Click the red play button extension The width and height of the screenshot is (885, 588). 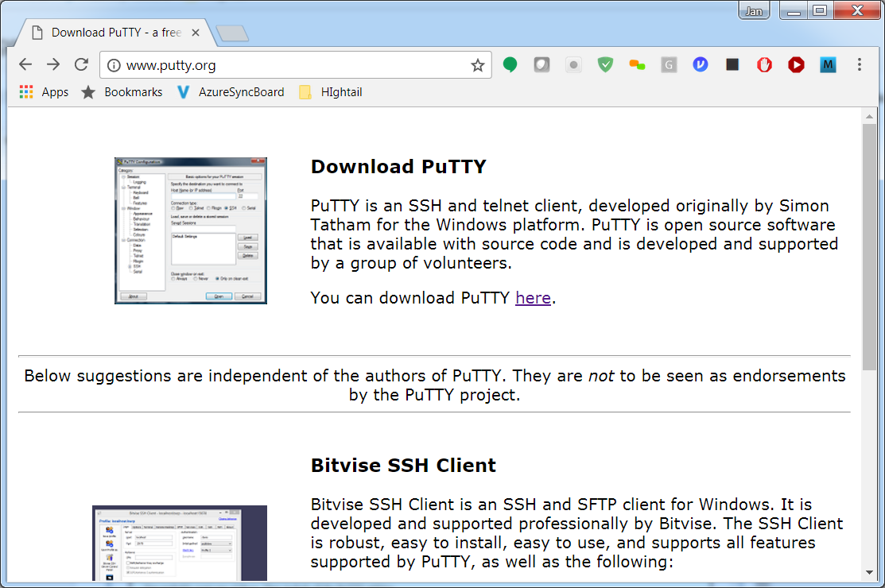pyautogui.click(x=797, y=65)
